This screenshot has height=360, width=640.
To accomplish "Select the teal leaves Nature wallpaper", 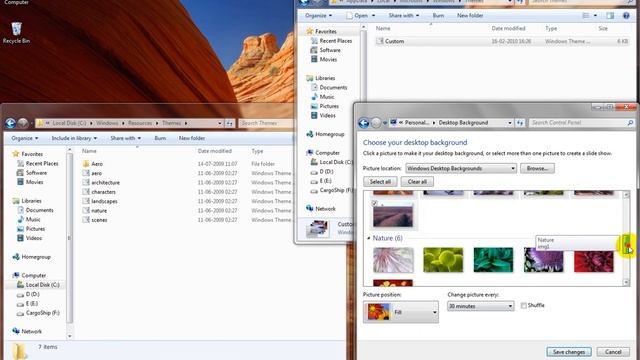I will [493, 260].
